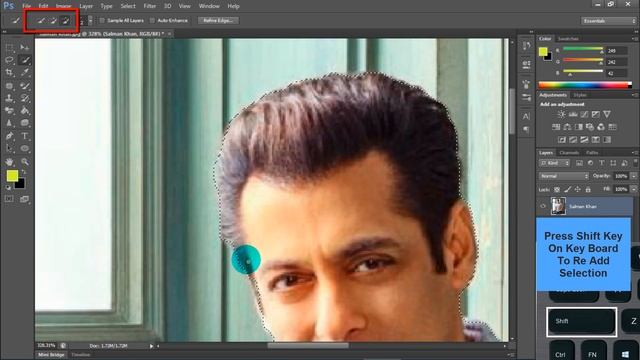The image size is (640, 360).
Task: Select the Quick Selection tool in toolbox
Action: [x=24, y=60]
